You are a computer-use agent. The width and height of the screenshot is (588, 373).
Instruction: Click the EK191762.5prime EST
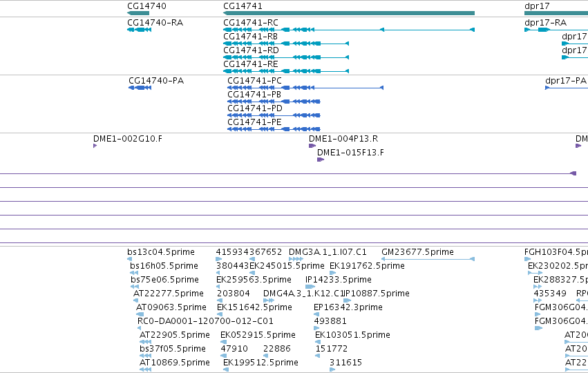(367, 266)
